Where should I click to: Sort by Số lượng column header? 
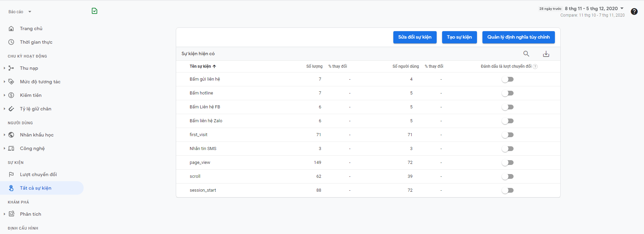314,66
